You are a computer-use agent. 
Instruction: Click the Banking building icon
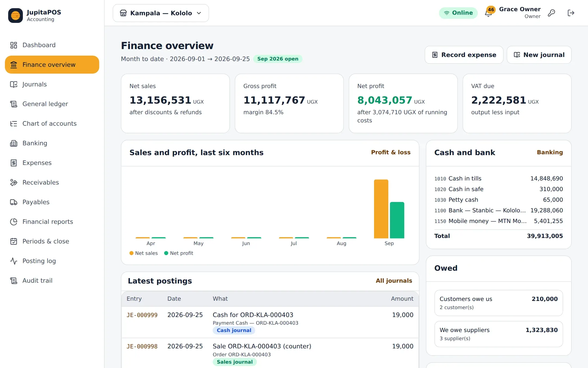[14, 143]
